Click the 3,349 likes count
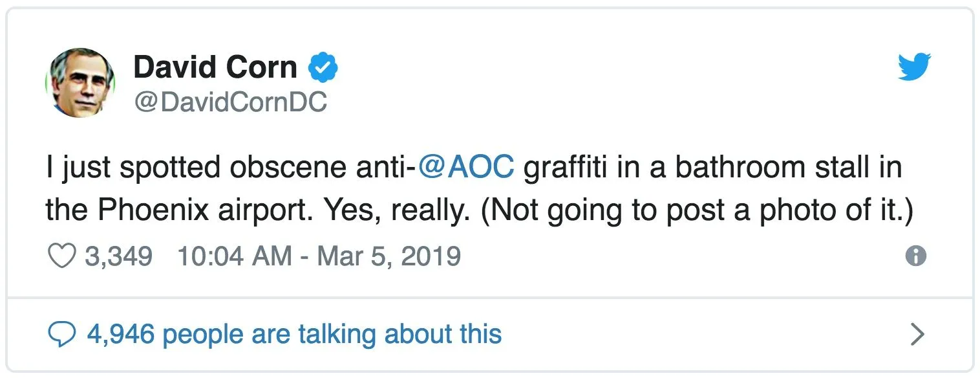The width and height of the screenshot is (980, 378). [118, 256]
